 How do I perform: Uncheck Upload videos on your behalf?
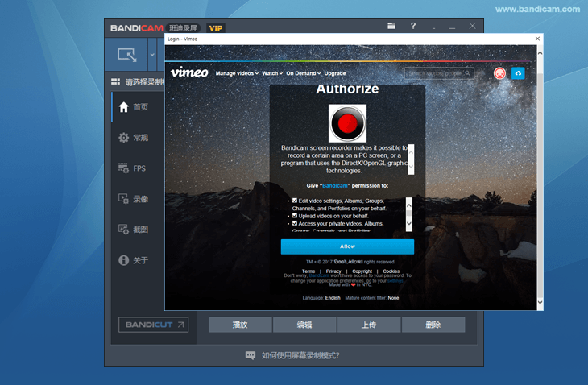pyautogui.click(x=295, y=216)
